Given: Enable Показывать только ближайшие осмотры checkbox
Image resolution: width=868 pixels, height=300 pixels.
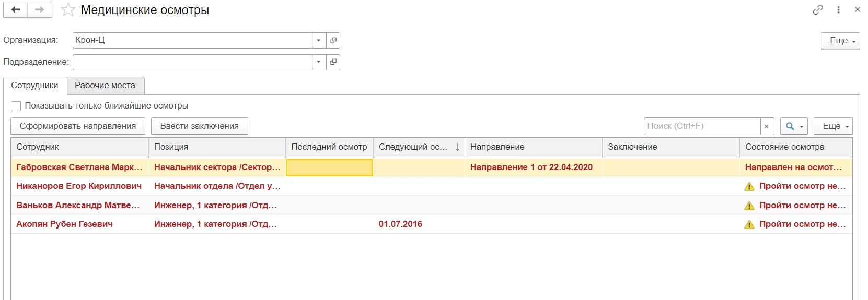Looking at the screenshot, I should coord(16,106).
